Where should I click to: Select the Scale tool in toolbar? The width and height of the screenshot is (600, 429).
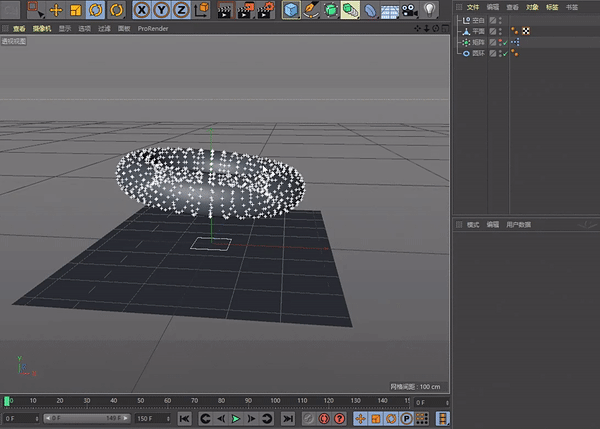(75, 10)
